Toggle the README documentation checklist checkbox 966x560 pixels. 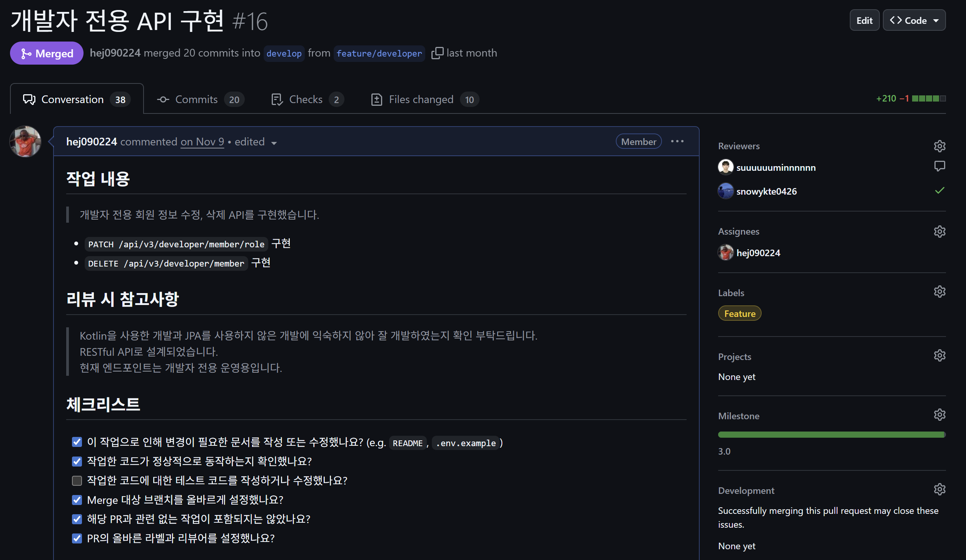click(77, 442)
